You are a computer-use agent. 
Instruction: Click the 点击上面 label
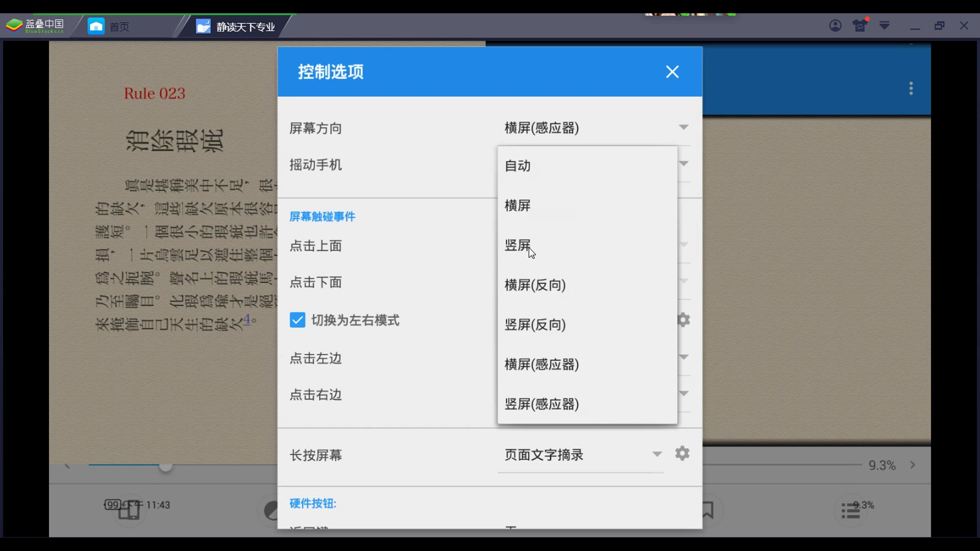(315, 246)
